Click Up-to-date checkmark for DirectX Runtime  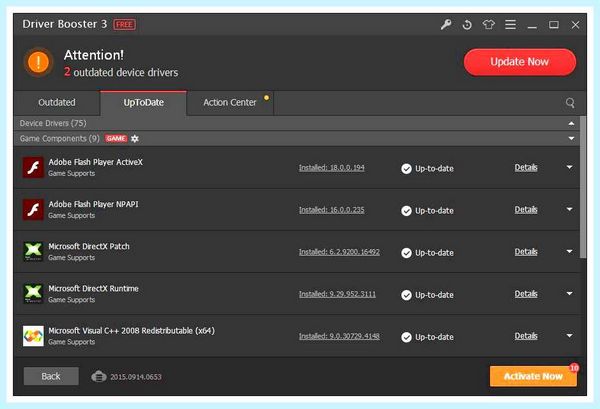pyautogui.click(x=406, y=295)
